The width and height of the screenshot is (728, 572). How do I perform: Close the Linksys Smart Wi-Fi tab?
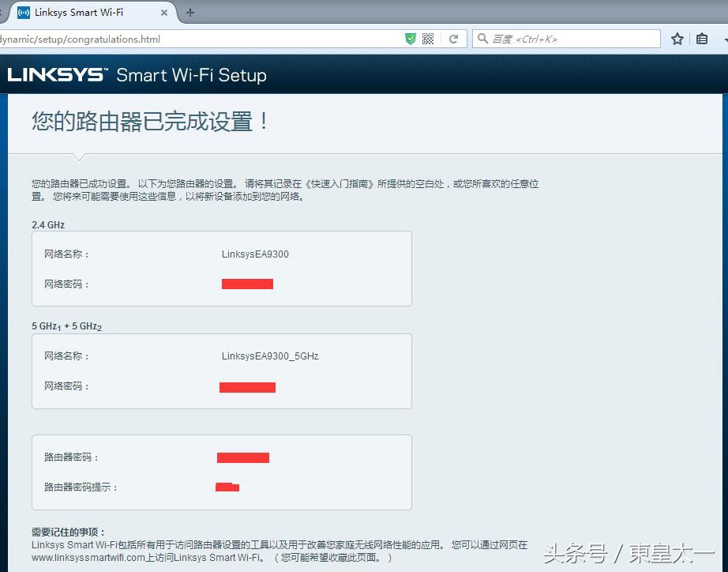tap(164, 13)
